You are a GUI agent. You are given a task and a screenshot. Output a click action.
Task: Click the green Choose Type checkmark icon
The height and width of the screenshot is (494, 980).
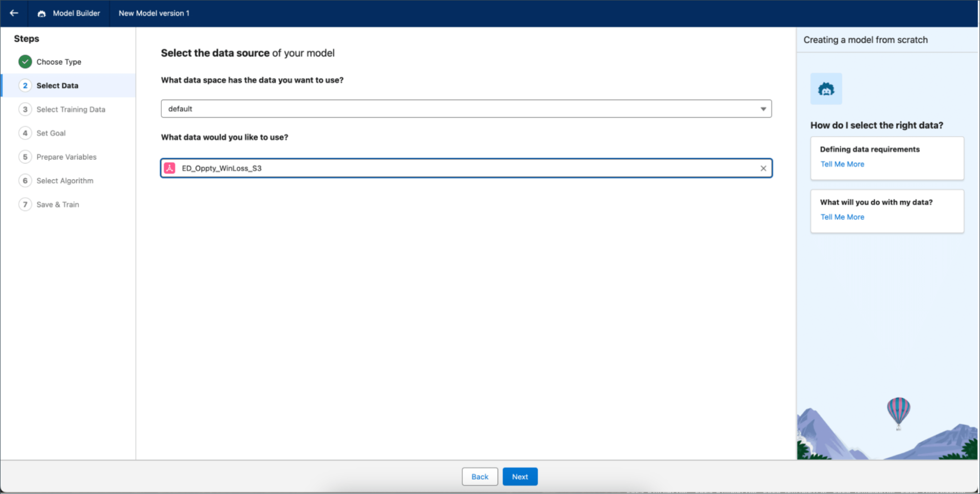[25, 62]
